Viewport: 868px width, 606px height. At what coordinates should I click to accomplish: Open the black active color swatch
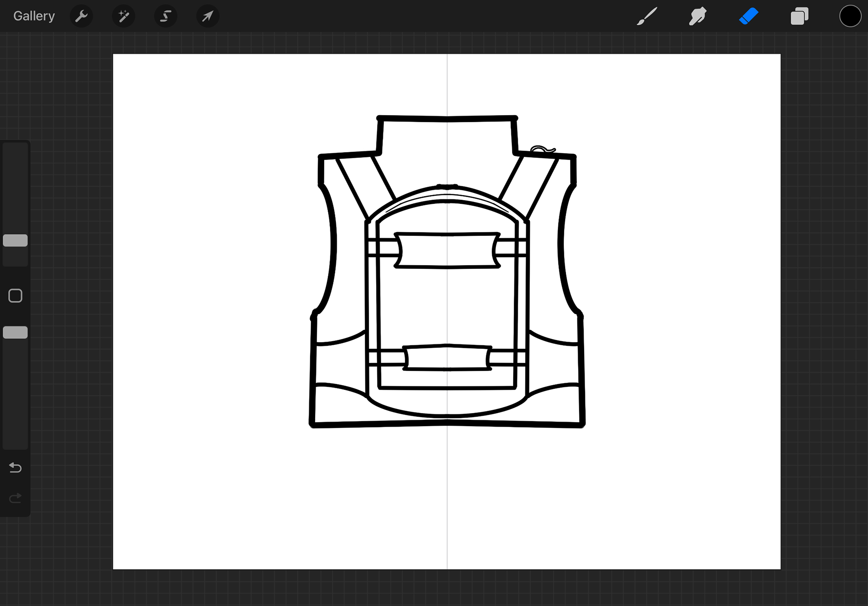(x=850, y=16)
